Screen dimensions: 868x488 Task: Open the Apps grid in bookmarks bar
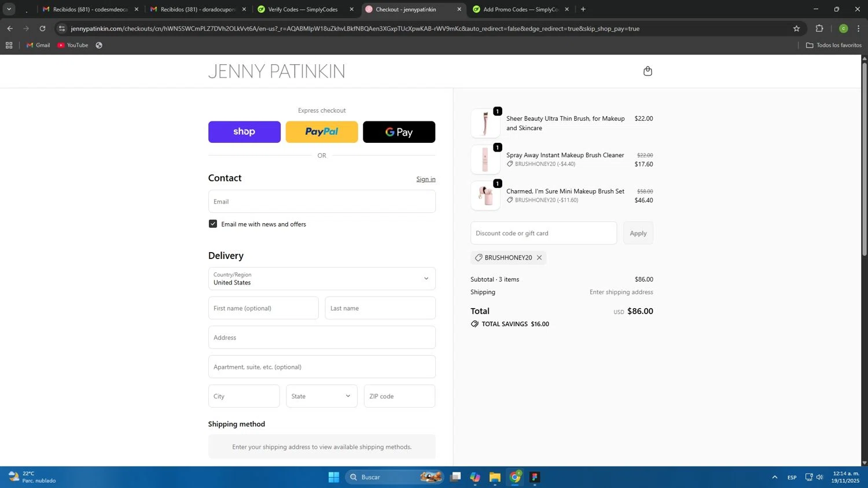(9, 45)
